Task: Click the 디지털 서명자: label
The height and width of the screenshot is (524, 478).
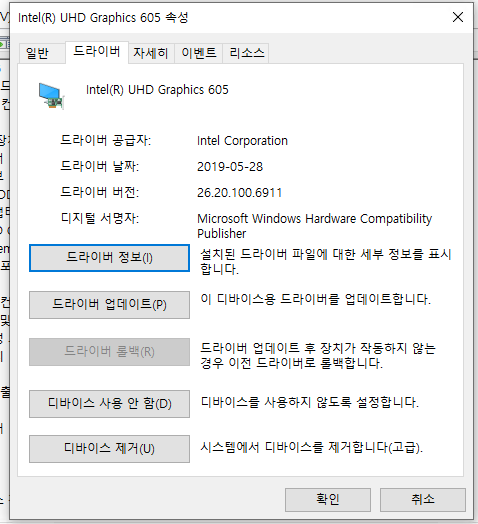Action: point(100,218)
